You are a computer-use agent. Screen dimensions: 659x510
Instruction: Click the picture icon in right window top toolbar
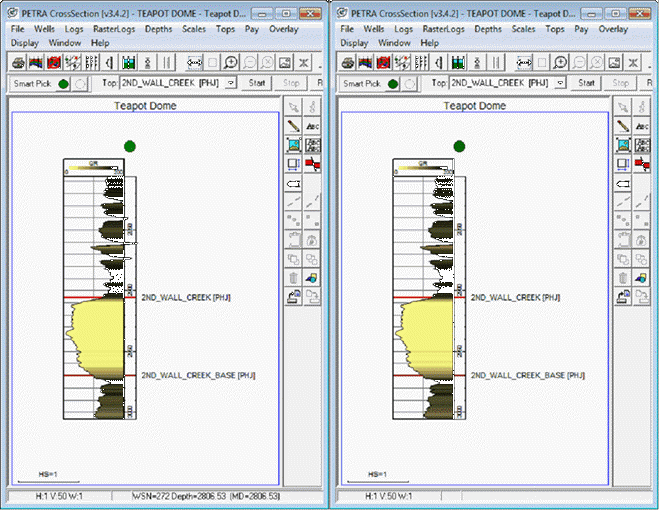[x=614, y=63]
